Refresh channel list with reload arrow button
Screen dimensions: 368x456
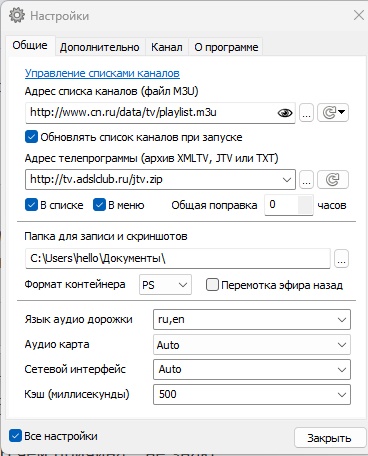(333, 113)
